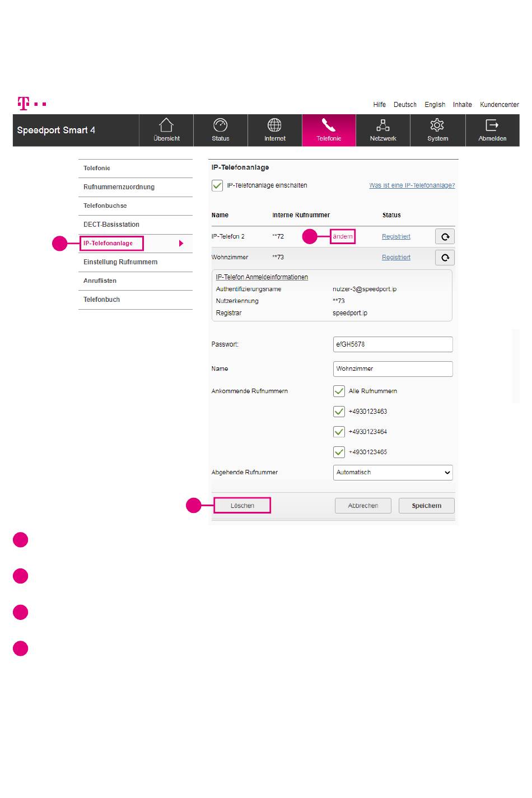532x798 pixels.
Task: Open the Inhalte link
Action: tap(463, 105)
